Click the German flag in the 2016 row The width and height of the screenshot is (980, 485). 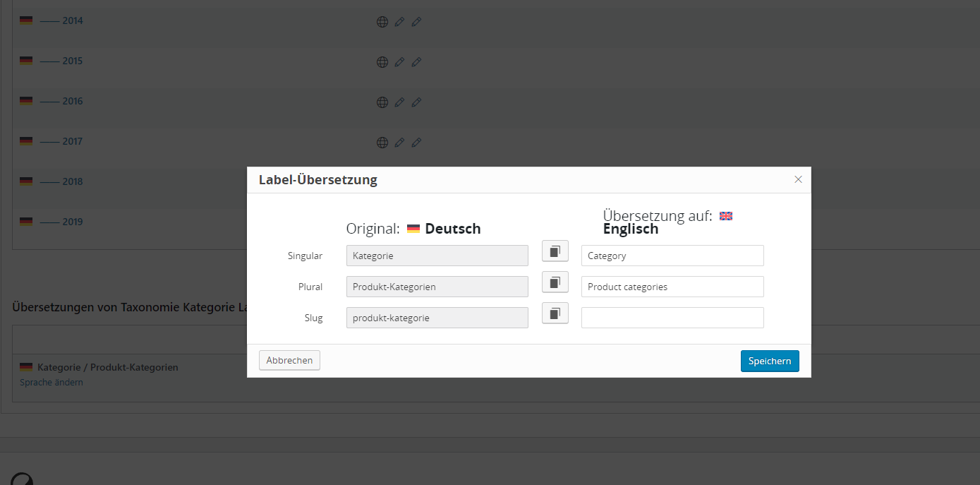[x=26, y=101]
